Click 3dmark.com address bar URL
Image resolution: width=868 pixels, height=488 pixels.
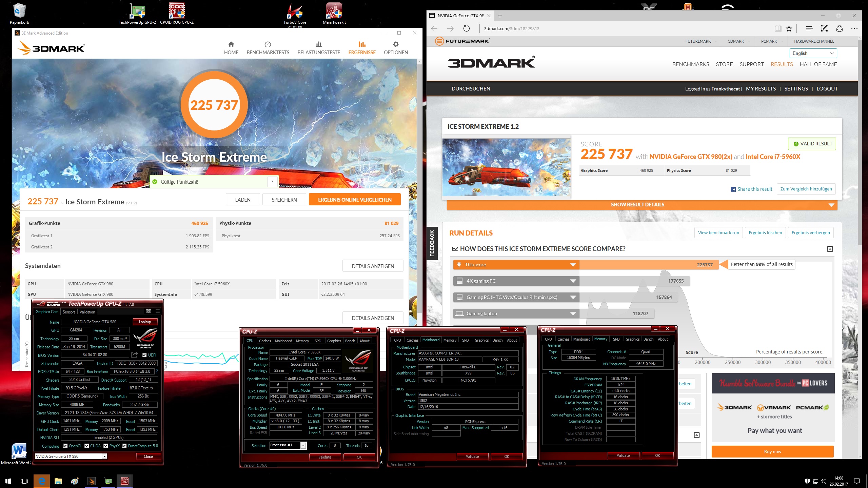[x=511, y=28]
